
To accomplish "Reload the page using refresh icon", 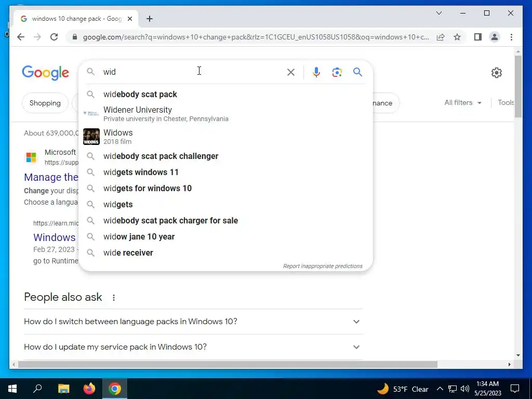I will [x=54, y=37].
